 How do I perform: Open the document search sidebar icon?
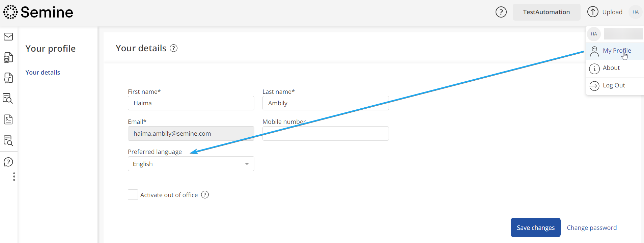[x=8, y=99]
